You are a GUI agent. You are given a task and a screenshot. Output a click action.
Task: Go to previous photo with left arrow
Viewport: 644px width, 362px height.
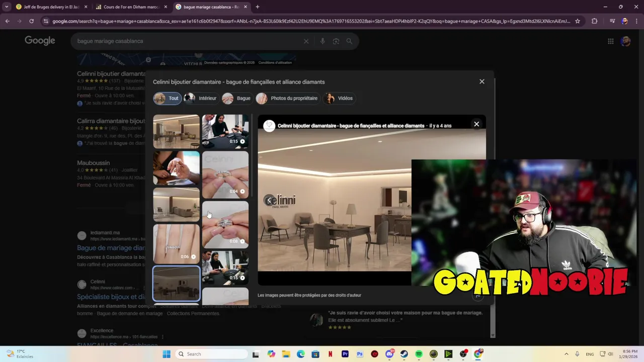(x=269, y=200)
